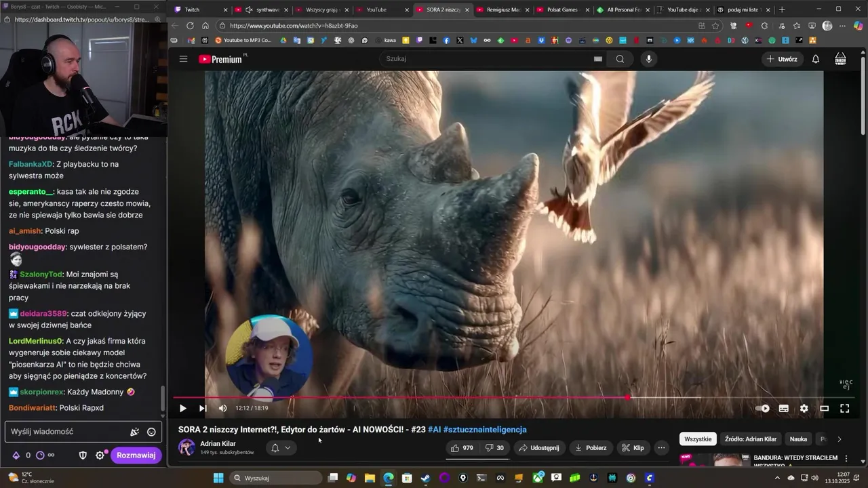Screen dimensions: 868x488
Task: Open the YouTube hamburger guide menu
Action: tap(183, 59)
